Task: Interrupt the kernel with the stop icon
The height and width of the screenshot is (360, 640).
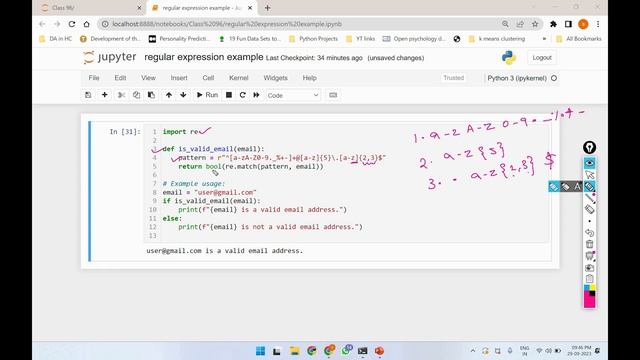Action: 229,95
